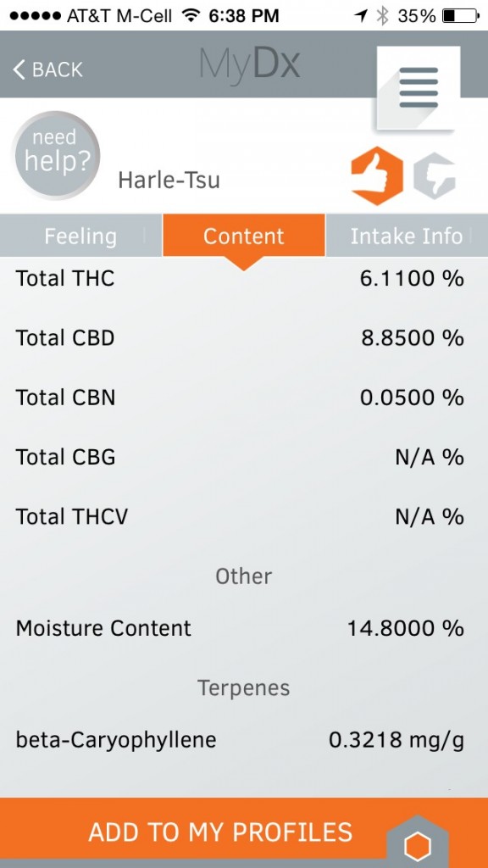Tap the back chevron arrow

click(x=19, y=70)
